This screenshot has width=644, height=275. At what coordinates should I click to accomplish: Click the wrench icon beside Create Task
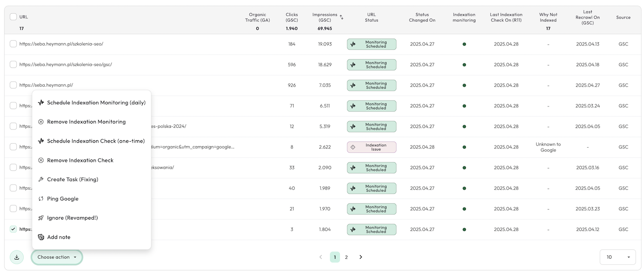click(x=41, y=179)
